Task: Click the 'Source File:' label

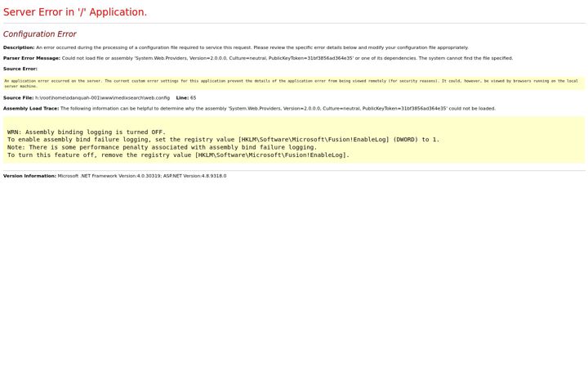Action: pos(18,98)
